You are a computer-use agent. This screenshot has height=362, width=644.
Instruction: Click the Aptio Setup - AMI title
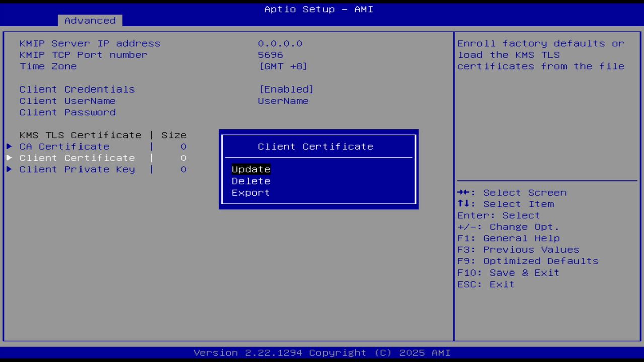click(319, 9)
